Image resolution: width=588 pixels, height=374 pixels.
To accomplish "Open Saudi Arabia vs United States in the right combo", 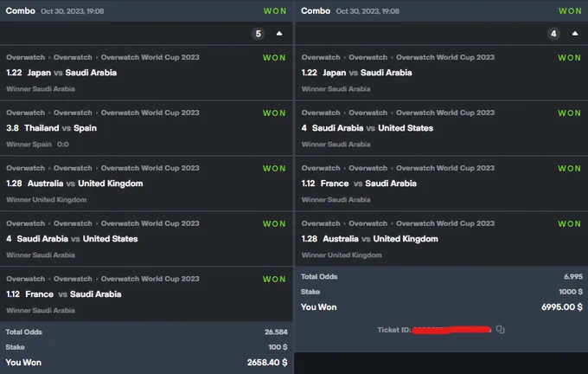I will point(373,128).
